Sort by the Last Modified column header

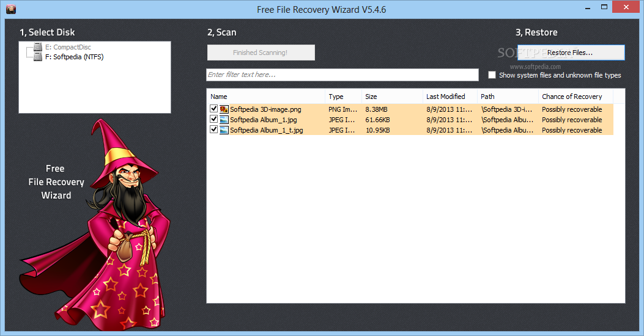450,97
